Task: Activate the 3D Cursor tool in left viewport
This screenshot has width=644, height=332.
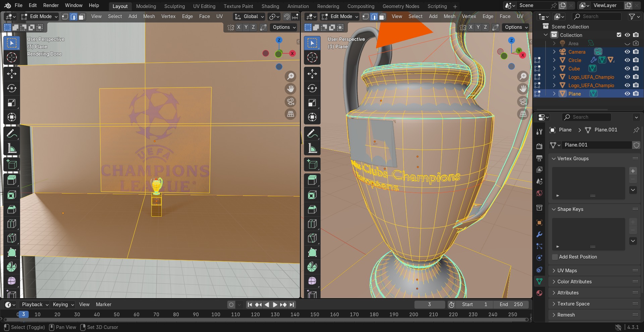Action: (x=12, y=57)
